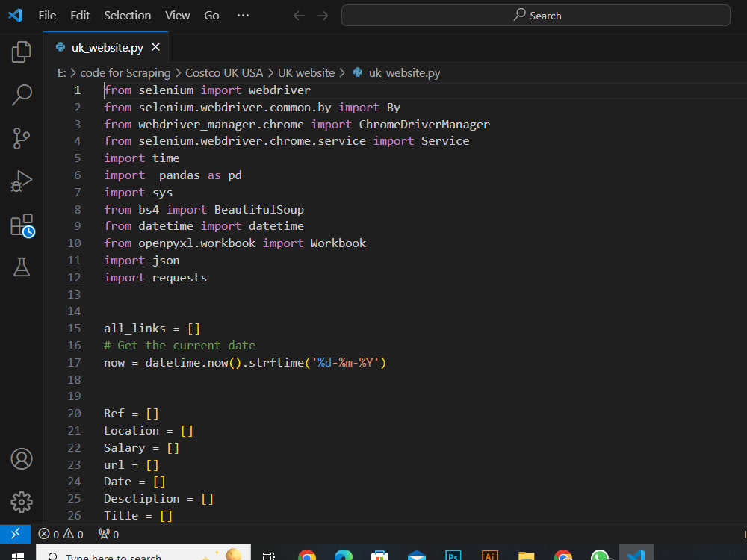Expand the Costco UK USA breadcrumb
The width and height of the screenshot is (747, 560).
pyautogui.click(x=224, y=72)
